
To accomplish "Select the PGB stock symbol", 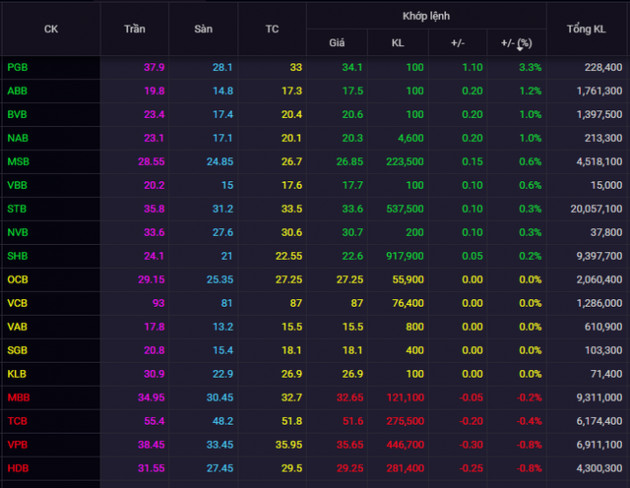I will click(18, 67).
